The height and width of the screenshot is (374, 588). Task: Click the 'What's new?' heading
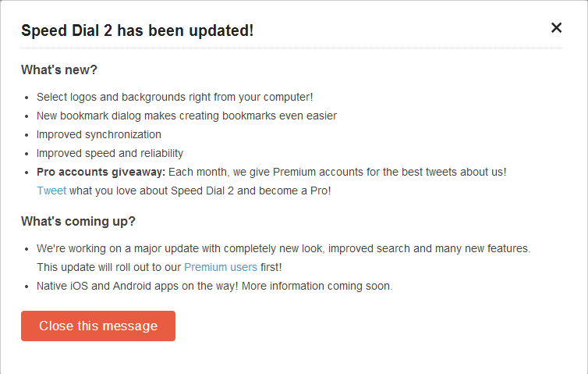point(59,69)
